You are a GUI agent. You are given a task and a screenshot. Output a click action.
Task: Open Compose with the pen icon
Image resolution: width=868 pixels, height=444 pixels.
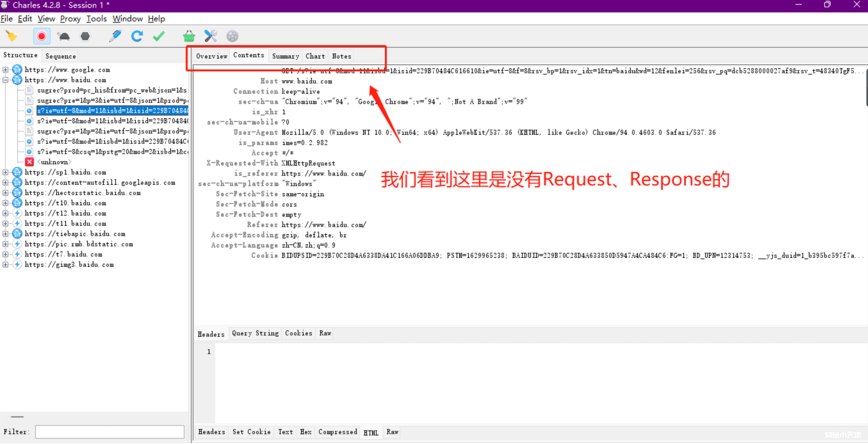115,36
